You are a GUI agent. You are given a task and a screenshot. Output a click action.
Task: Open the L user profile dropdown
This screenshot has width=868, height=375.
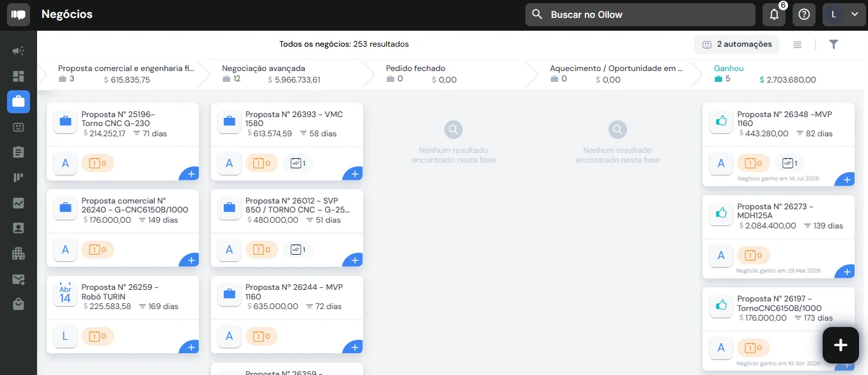coord(844,15)
